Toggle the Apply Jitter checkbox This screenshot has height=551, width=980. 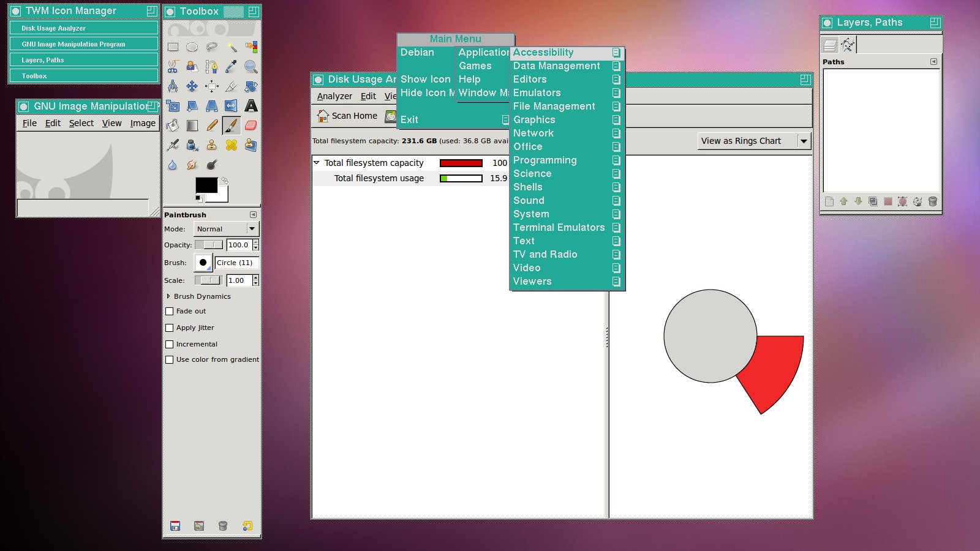point(170,328)
